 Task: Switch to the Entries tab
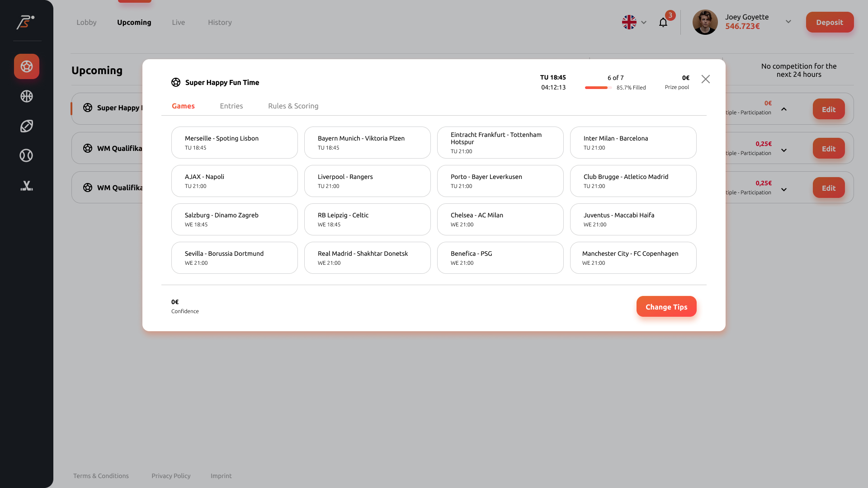pyautogui.click(x=231, y=106)
